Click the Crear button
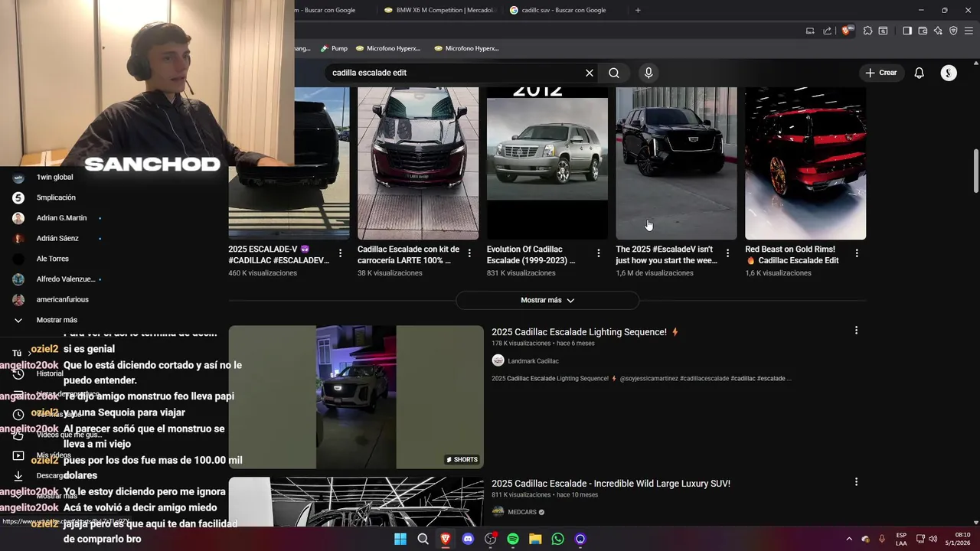Viewport: 980px width, 551px height. point(880,73)
